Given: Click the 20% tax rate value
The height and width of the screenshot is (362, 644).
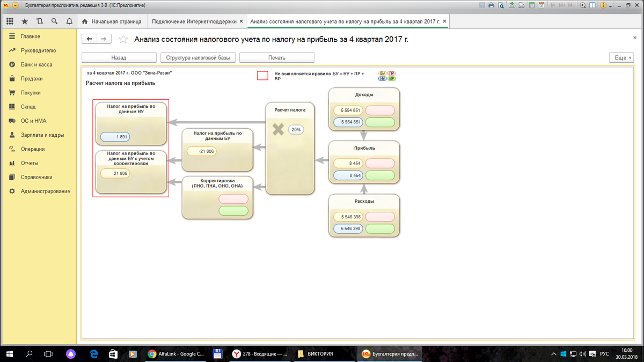Looking at the screenshot, I should (x=296, y=129).
